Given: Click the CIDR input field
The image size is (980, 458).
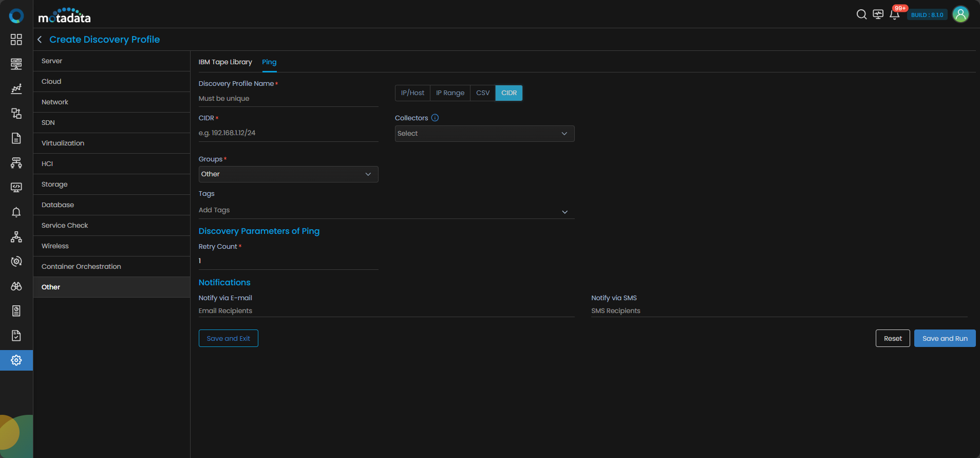Looking at the screenshot, I should (x=288, y=133).
